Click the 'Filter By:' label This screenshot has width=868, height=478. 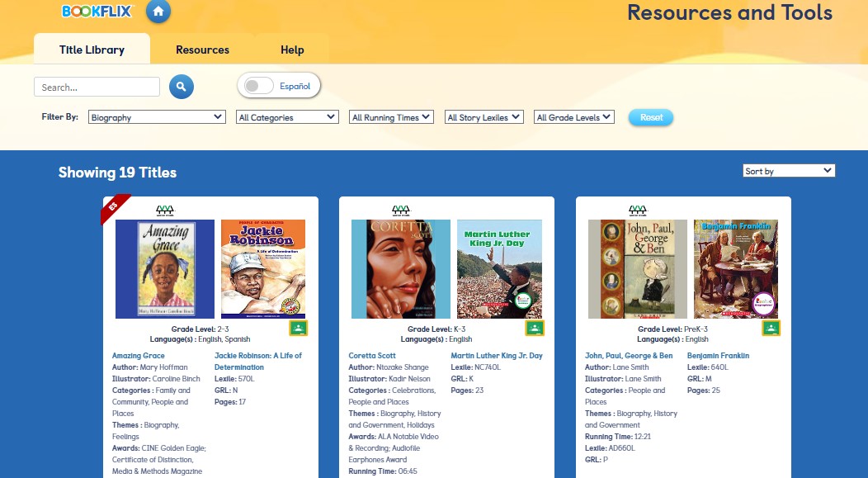point(59,117)
